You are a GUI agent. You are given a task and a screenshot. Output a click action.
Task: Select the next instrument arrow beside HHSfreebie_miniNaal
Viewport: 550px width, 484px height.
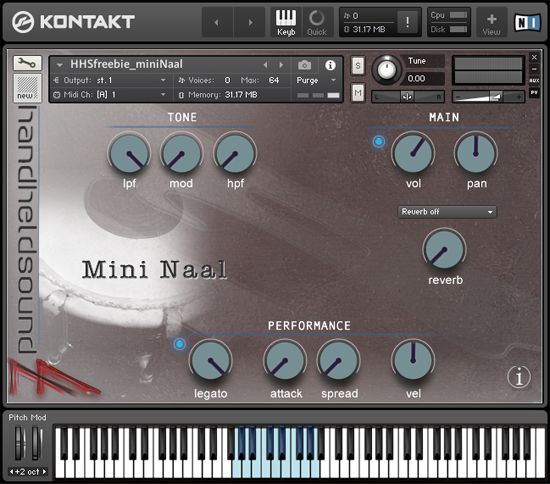(x=281, y=65)
